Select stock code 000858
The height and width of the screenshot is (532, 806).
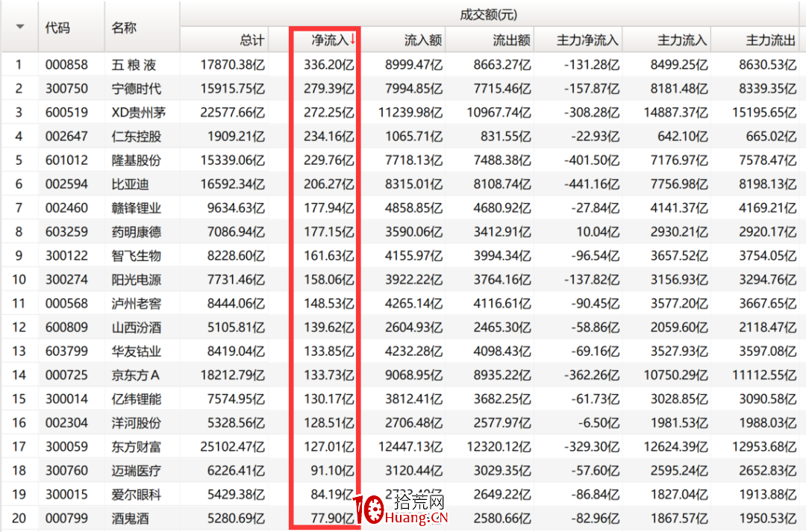point(67,65)
